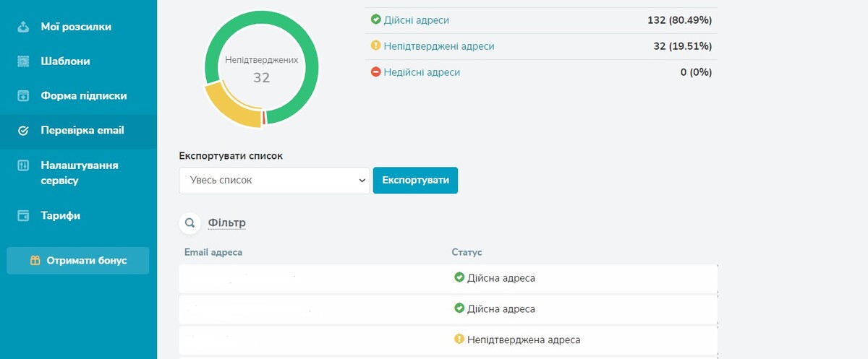Click the Налаштування сервісу sliders icon
The image size is (868, 359).
(23, 165)
